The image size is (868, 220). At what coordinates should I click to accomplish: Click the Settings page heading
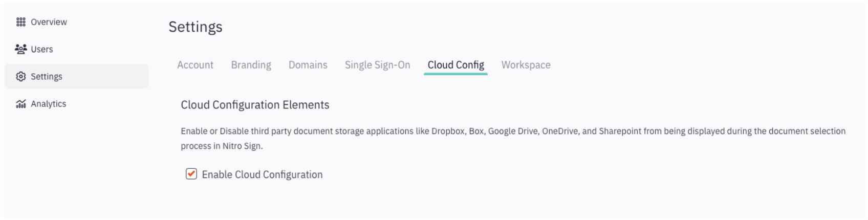(x=196, y=27)
